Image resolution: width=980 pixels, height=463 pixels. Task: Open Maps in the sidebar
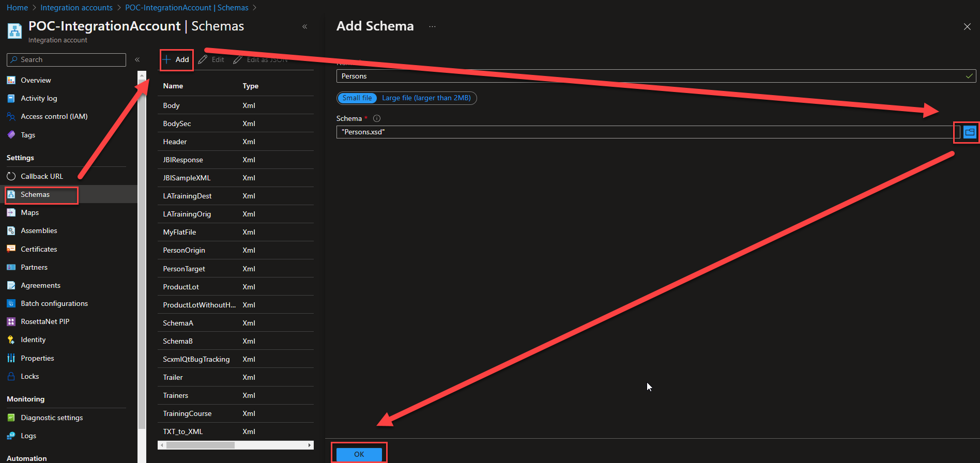tap(29, 212)
